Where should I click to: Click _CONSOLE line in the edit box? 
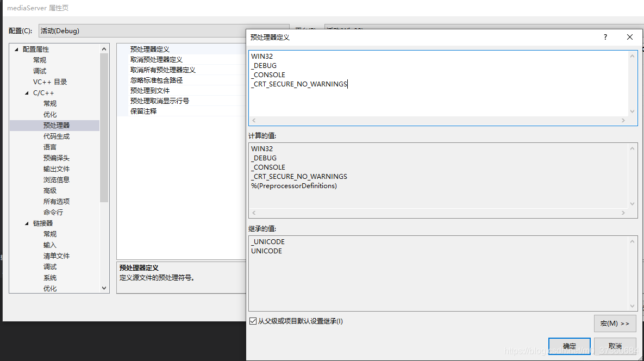(268, 74)
